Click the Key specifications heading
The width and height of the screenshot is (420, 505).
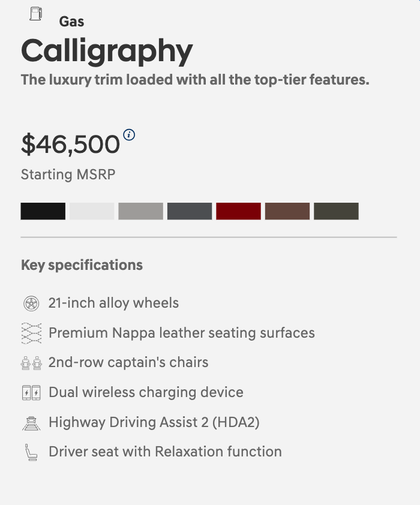[82, 265]
